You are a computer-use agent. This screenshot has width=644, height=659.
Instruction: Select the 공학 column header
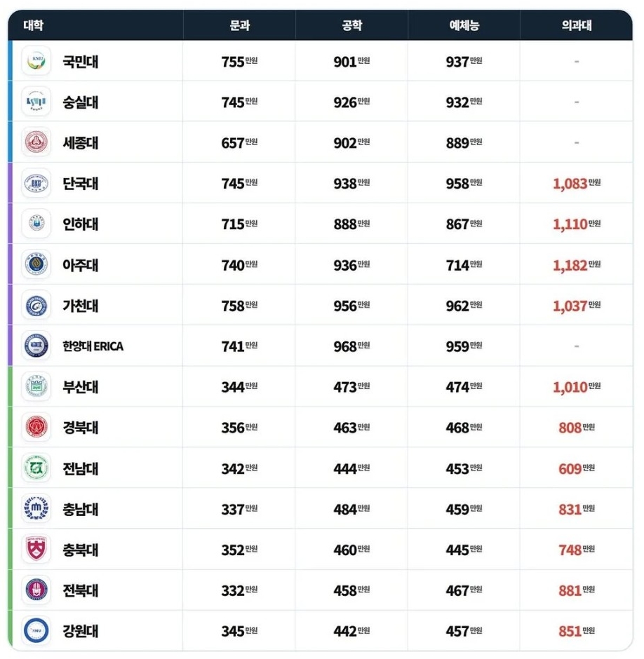pyautogui.click(x=351, y=25)
